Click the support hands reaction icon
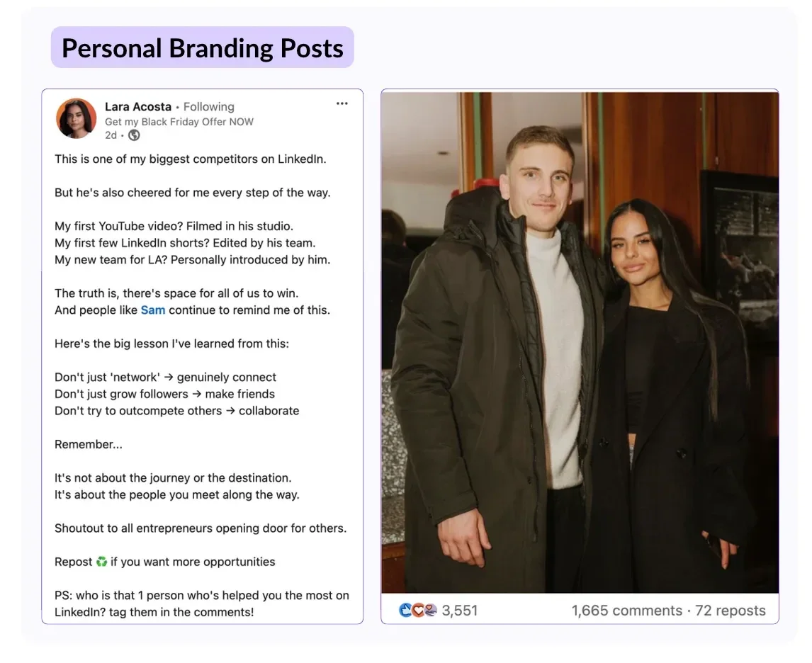 [x=431, y=610]
